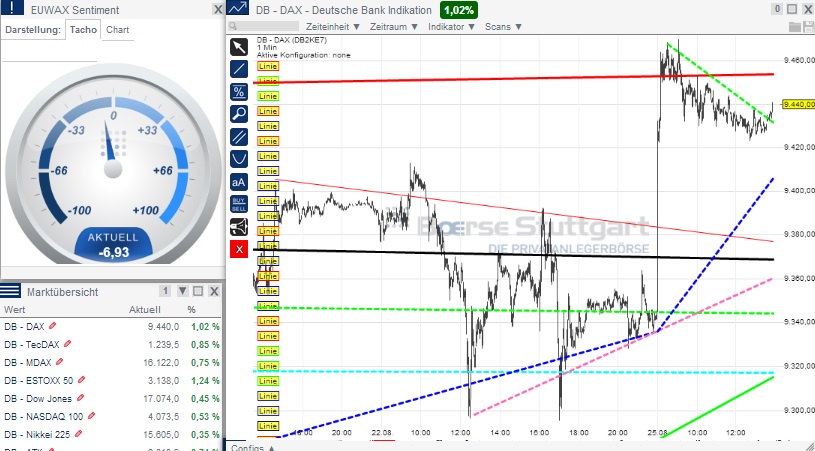Sort list by the Aktuell column header

[x=144, y=310]
